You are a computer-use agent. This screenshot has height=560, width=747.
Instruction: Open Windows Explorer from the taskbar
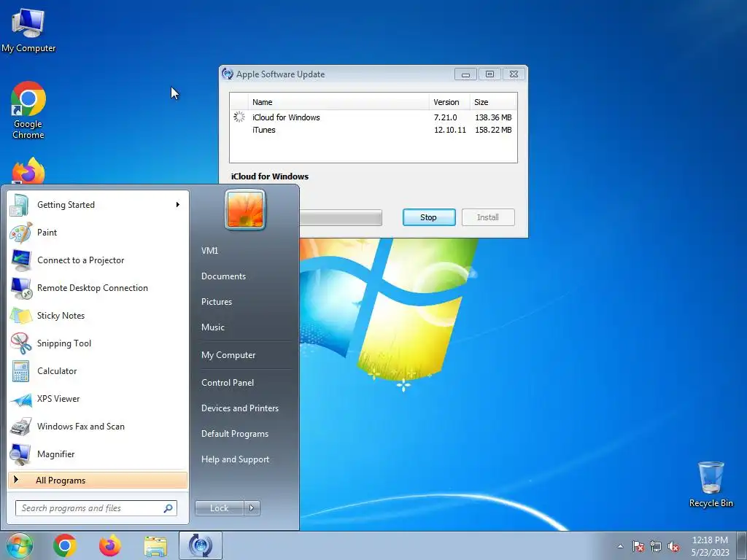click(155, 546)
